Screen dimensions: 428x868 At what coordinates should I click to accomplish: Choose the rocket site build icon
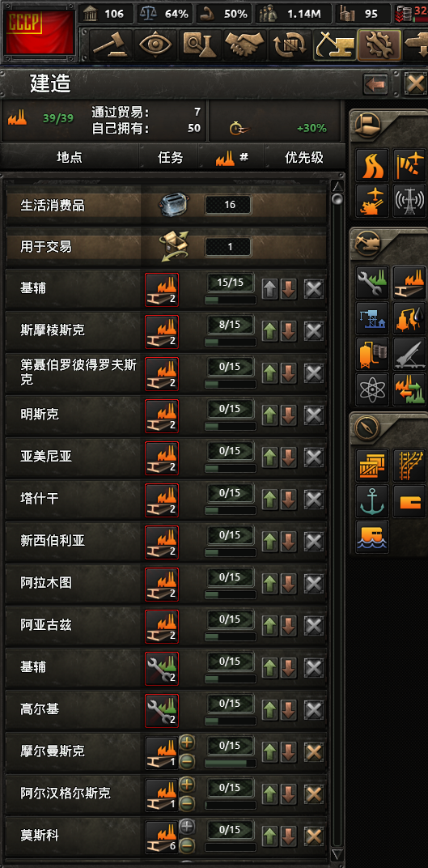409,354
